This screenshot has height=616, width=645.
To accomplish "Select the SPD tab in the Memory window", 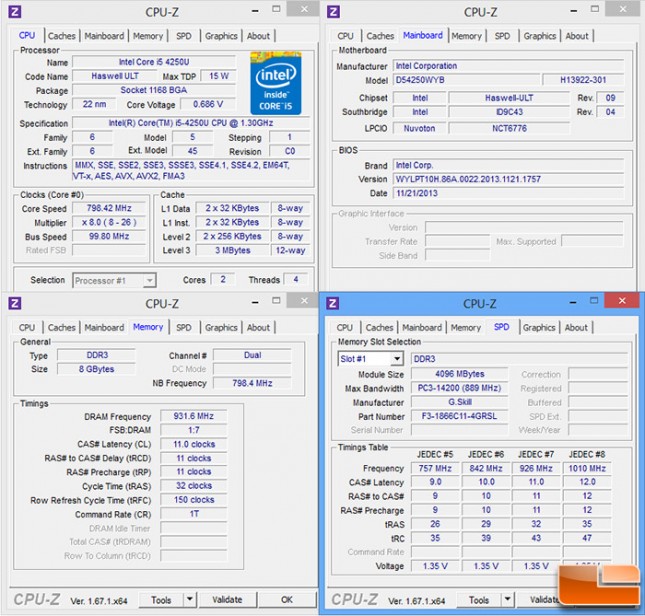I will pos(183,328).
